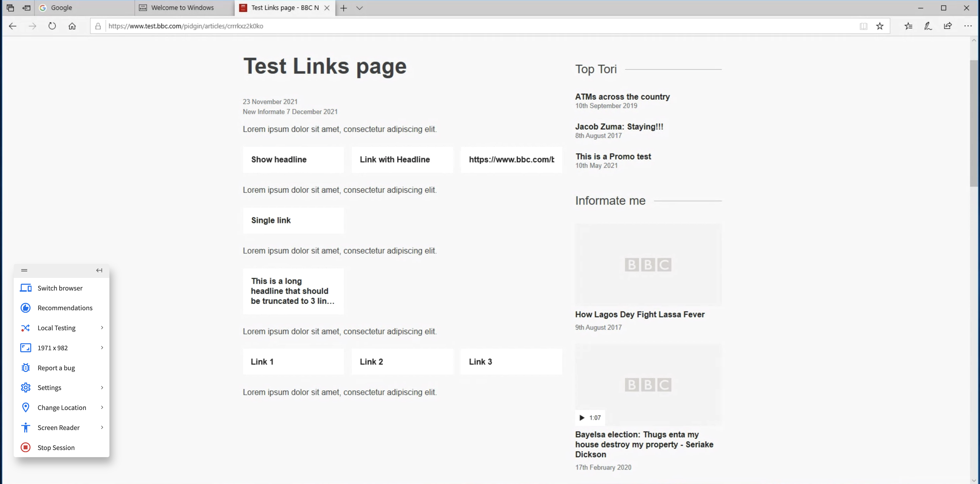Open the Change Location tool
The width and height of the screenshot is (980, 484).
click(62, 407)
